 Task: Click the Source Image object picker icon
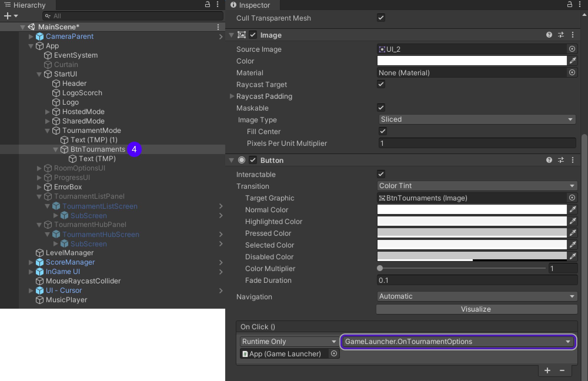[572, 49]
